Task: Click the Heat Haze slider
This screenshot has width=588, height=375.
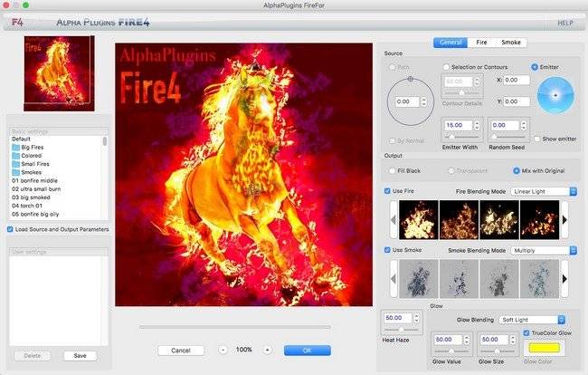Action: (x=402, y=329)
